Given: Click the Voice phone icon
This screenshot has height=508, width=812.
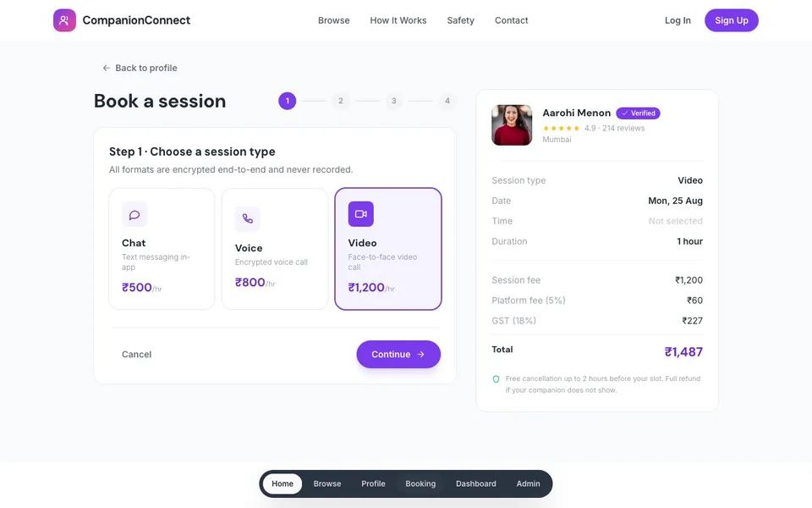Looking at the screenshot, I should (248, 219).
